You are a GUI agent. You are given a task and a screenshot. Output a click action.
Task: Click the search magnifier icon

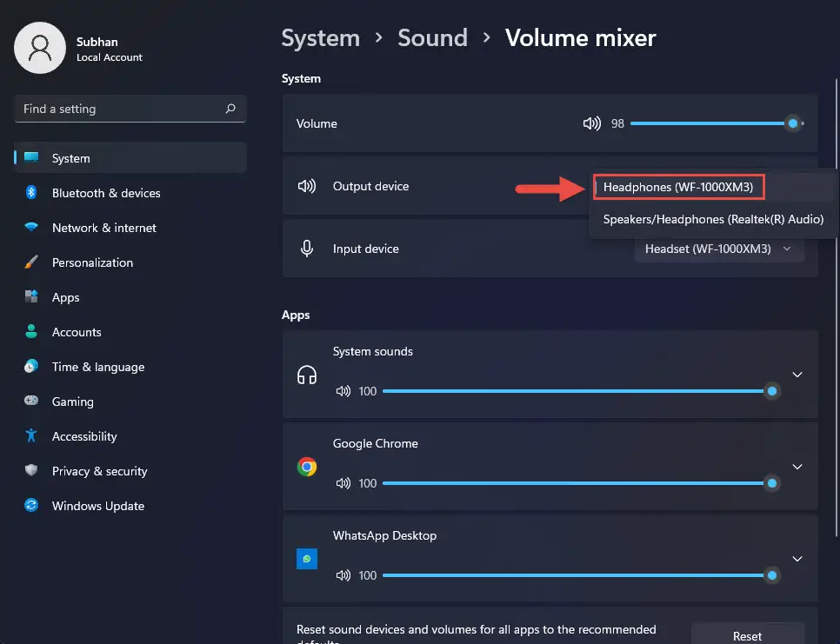point(230,109)
